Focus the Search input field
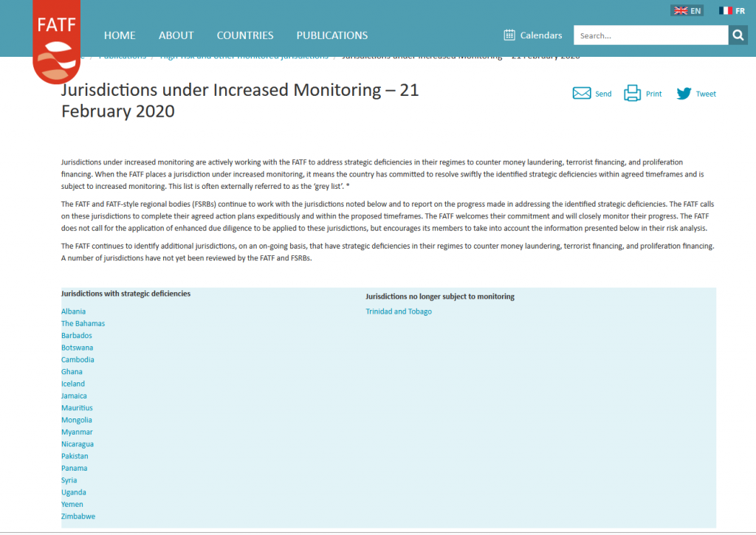 pos(651,35)
